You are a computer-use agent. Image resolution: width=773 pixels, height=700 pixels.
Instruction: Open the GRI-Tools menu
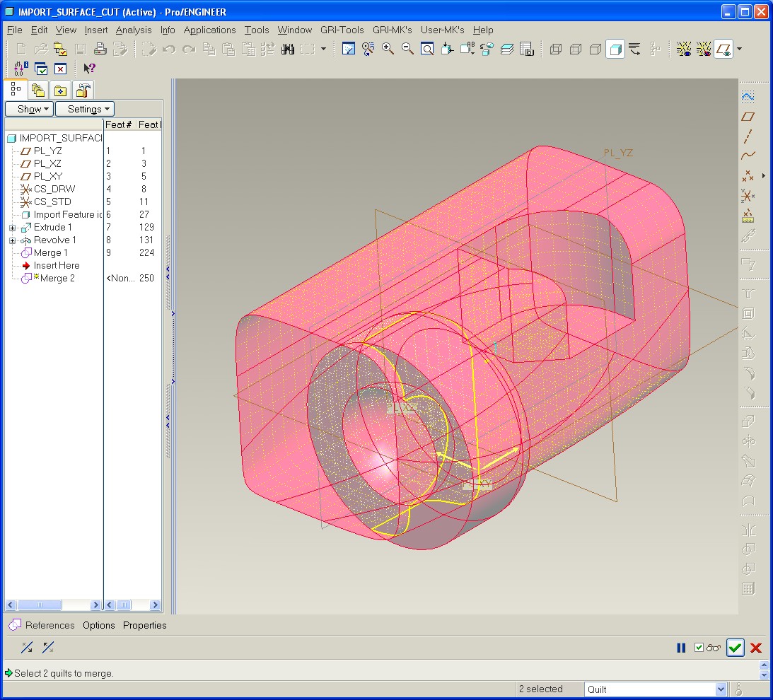(x=342, y=30)
